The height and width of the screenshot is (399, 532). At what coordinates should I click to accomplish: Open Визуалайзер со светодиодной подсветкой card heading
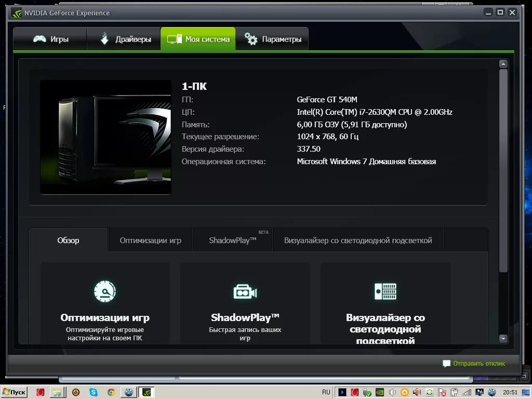click(x=385, y=329)
